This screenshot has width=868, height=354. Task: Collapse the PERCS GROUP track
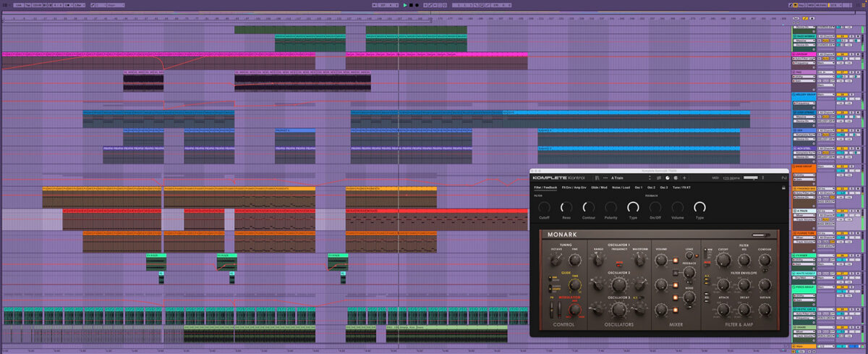pyautogui.click(x=793, y=287)
